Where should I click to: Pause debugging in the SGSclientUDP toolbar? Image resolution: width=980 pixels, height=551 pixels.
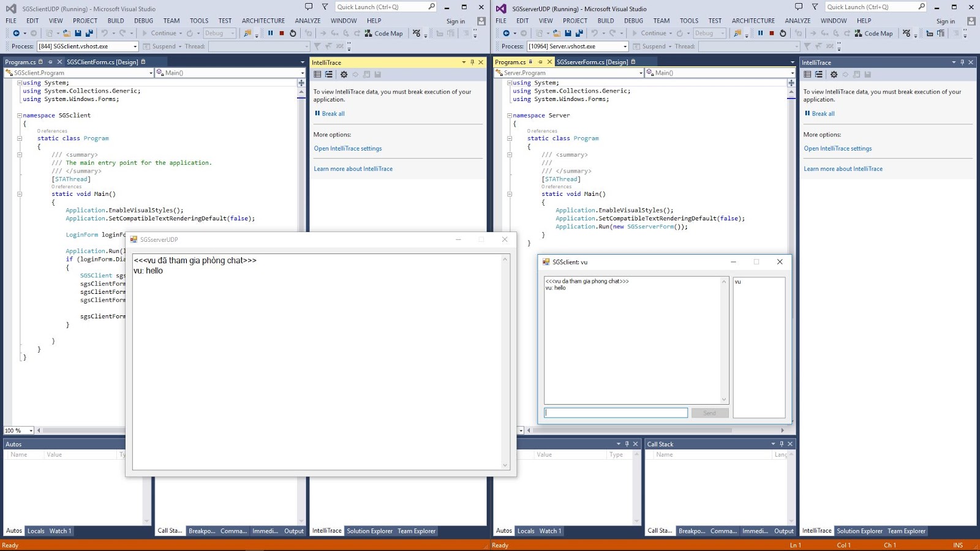270,33
